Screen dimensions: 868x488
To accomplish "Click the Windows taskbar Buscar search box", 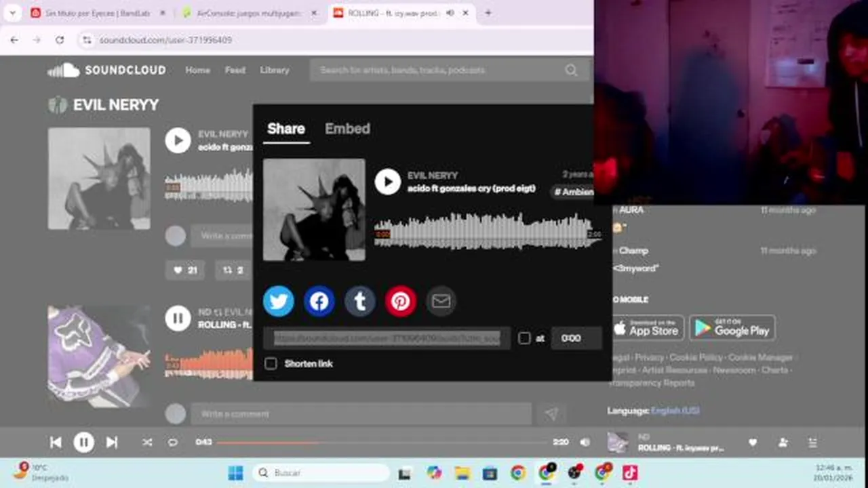I will pos(321,473).
